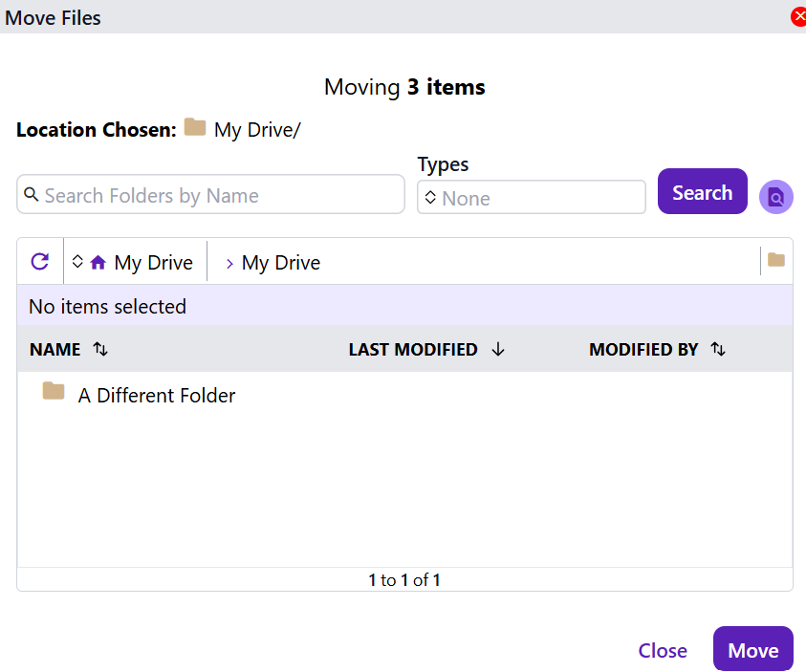
Task: Select the A Different Folder row
Action: 157,395
